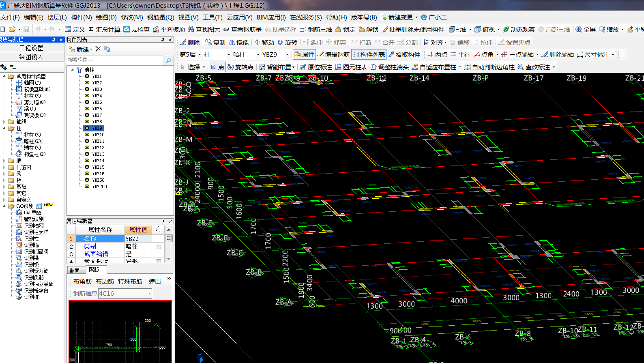Open 查找图元 find element tool
The width and height of the screenshot is (644, 363).
click(x=204, y=29)
